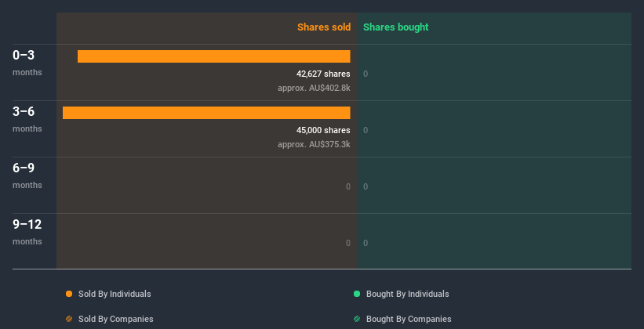Image resolution: width=644 pixels, height=329 pixels.
Task: Click the green Bought By Individuals legend dot
Action: coord(357,294)
